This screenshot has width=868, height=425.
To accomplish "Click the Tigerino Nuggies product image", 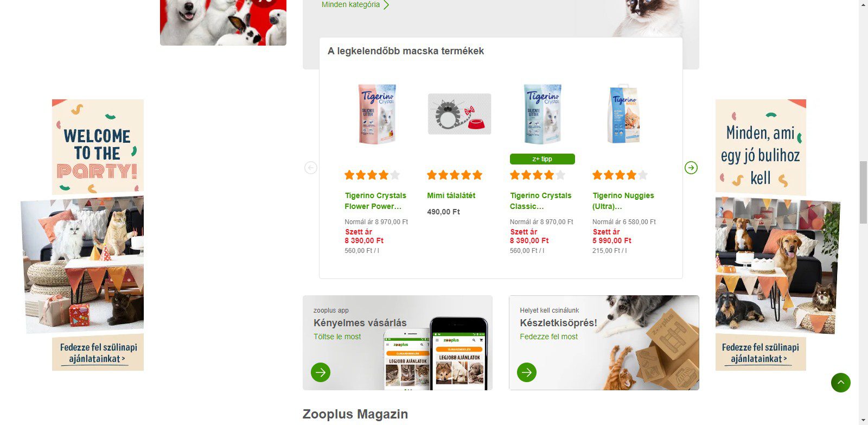I will [x=624, y=114].
